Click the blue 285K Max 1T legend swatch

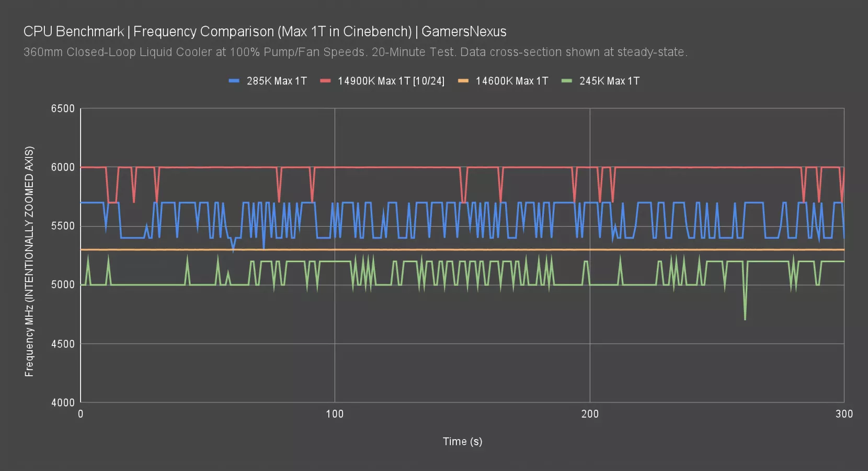[234, 81]
